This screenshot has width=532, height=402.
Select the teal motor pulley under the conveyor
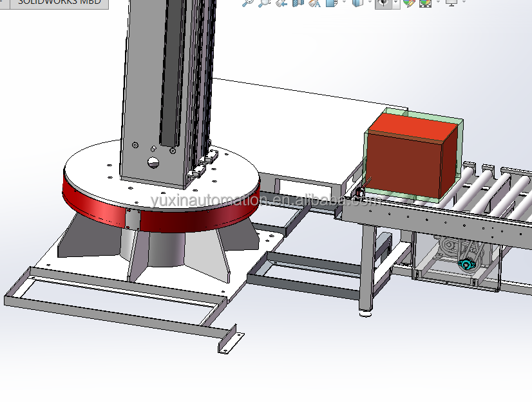click(x=466, y=264)
